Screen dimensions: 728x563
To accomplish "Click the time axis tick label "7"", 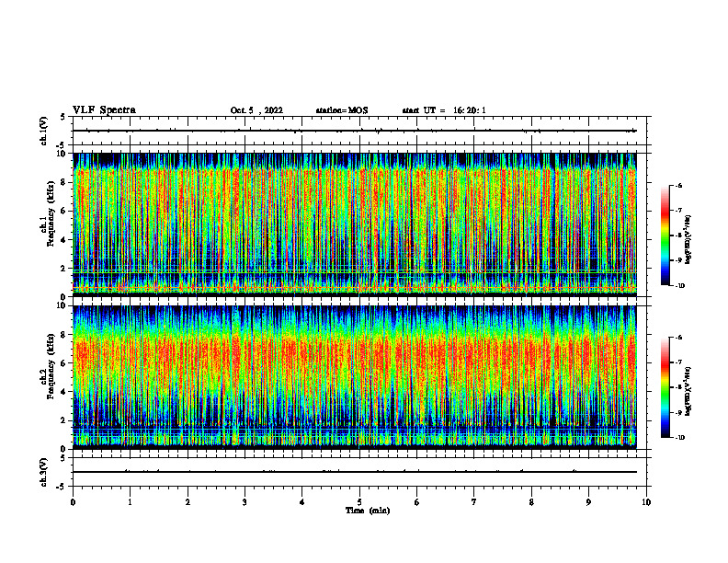I will (474, 502).
